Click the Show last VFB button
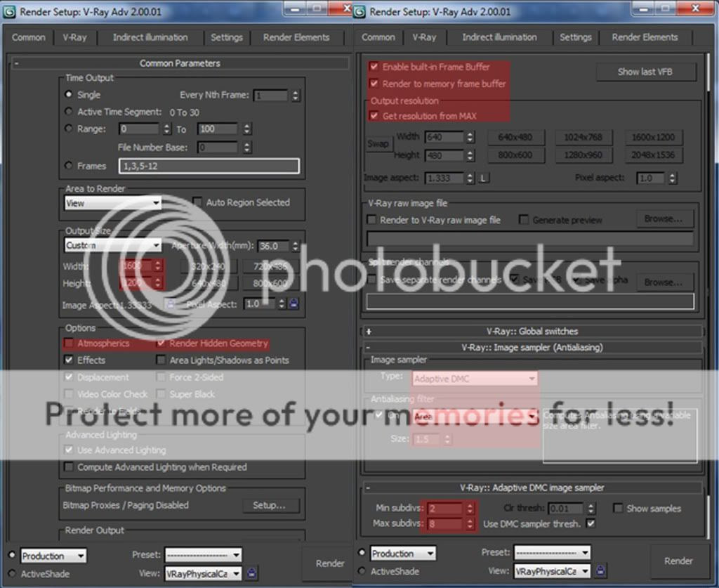This screenshot has height=588, width=719. [645, 72]
